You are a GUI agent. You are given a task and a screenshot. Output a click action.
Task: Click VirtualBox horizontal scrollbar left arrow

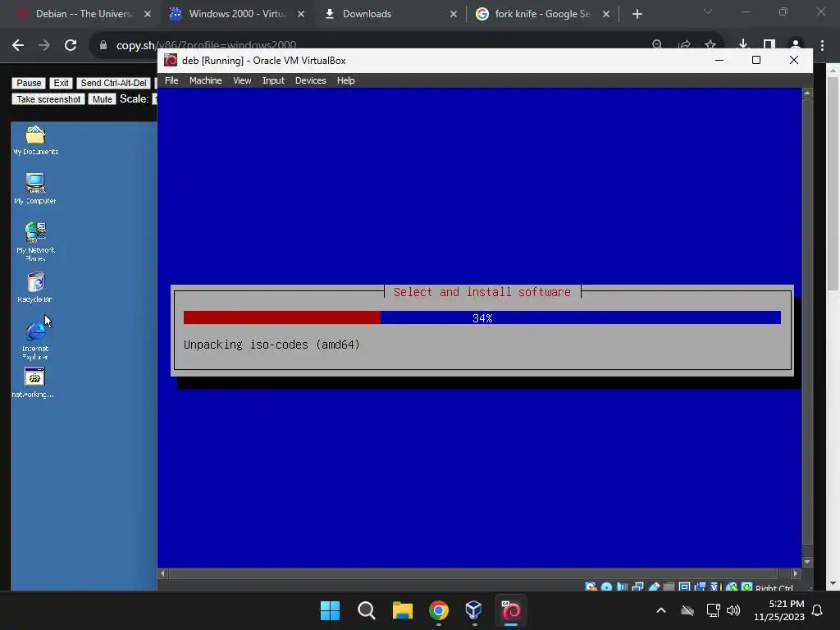pyautogui.click(x=162, y=573)
